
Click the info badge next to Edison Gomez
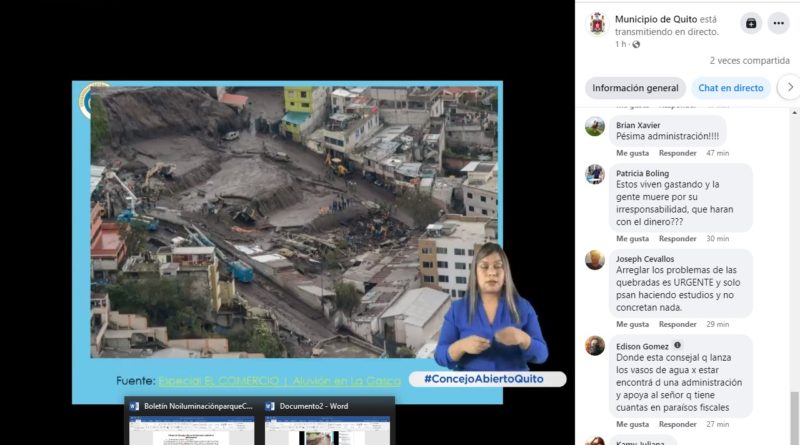pos(677,345)
